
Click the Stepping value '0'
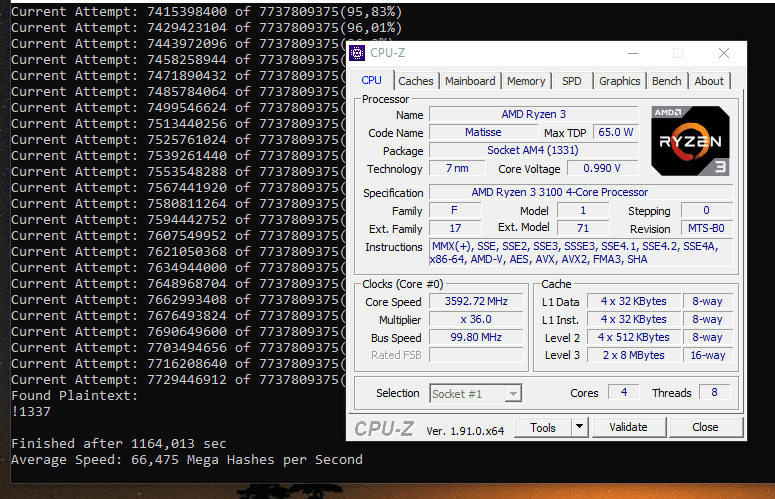pyautogui.click(x=706, y=210)
